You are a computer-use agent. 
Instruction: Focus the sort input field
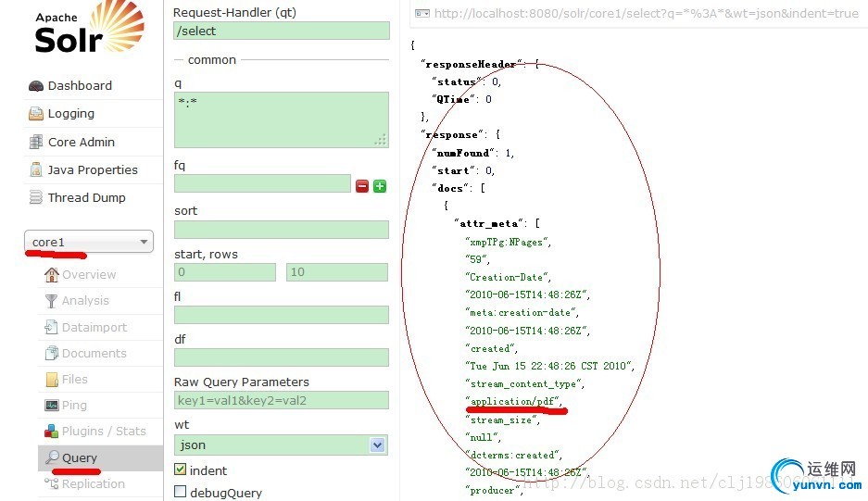tap(282, 230)
